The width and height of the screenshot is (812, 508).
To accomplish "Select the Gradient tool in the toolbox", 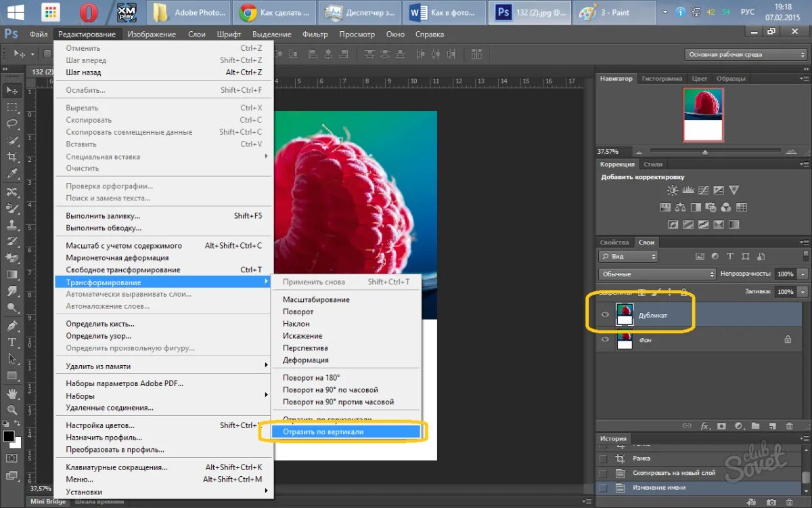I will pos(12,274).
